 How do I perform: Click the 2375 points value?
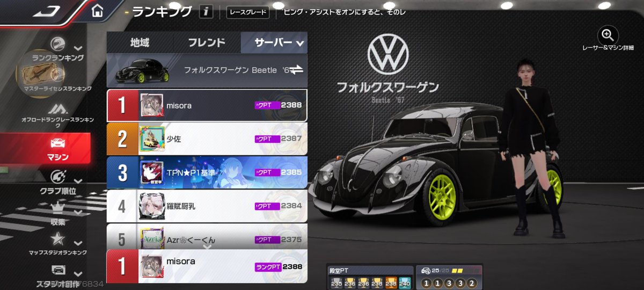coord(291,240)
